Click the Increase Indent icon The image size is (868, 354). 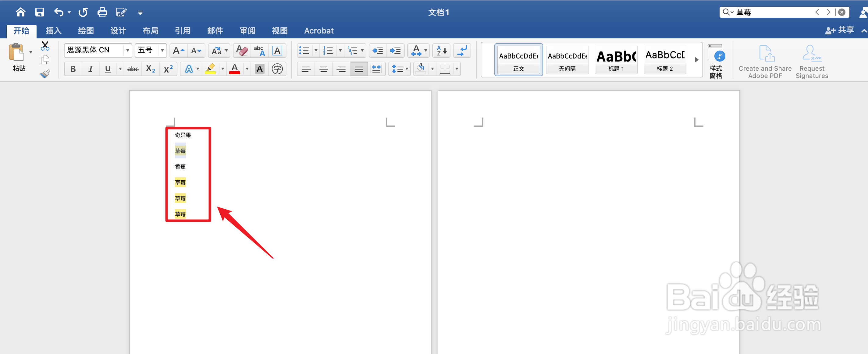tap(395, 51)
